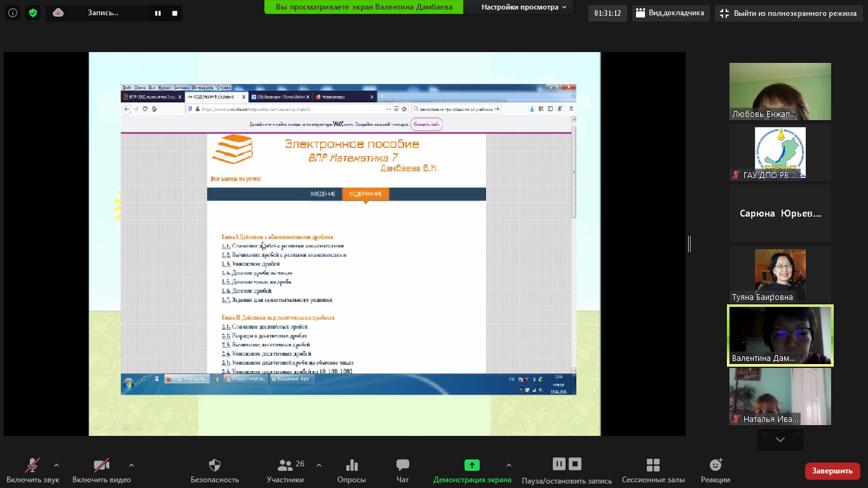Exit full screen mode button
Screen dimensions: 868x488
coord(789,13)
